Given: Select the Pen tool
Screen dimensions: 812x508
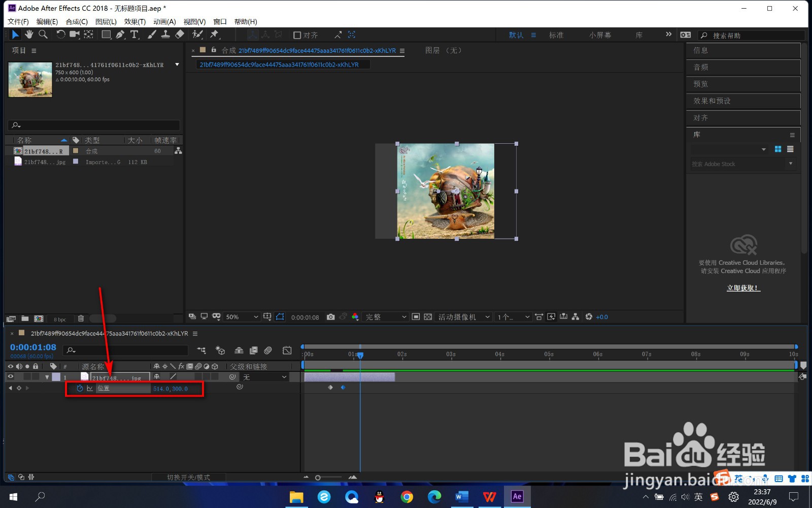Looking at the screenshot, I should (x=120, y=34).
